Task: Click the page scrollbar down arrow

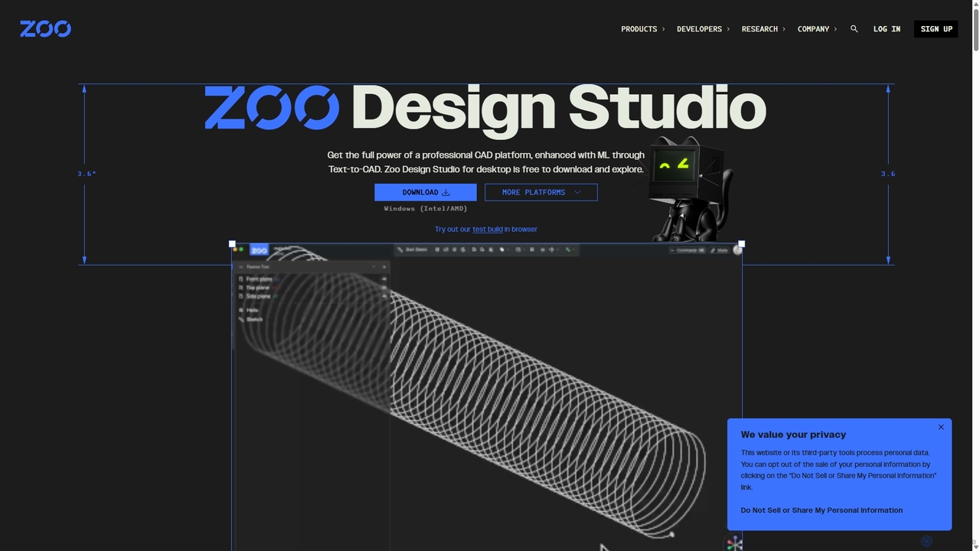Action: tap(975, 546)
